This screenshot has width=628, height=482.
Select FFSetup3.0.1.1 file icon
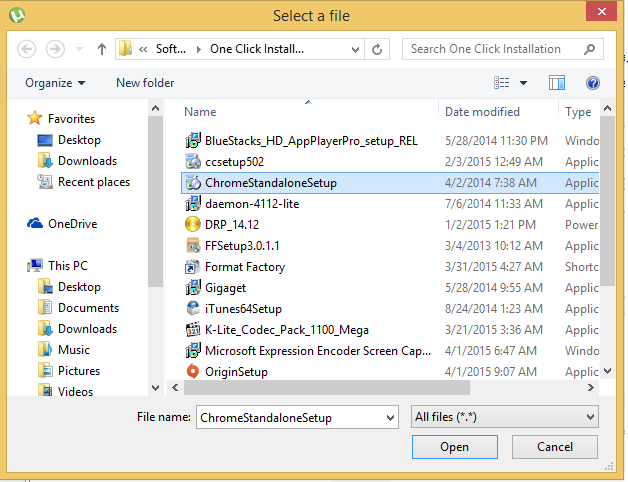pyautogui.click(x=193, y=246)
